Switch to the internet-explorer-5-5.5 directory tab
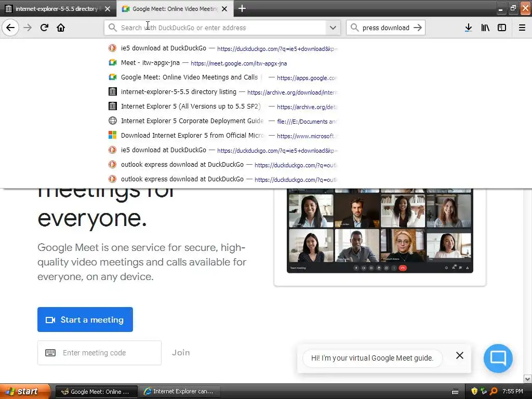532x399 pixels. click(x=56, y=9)
